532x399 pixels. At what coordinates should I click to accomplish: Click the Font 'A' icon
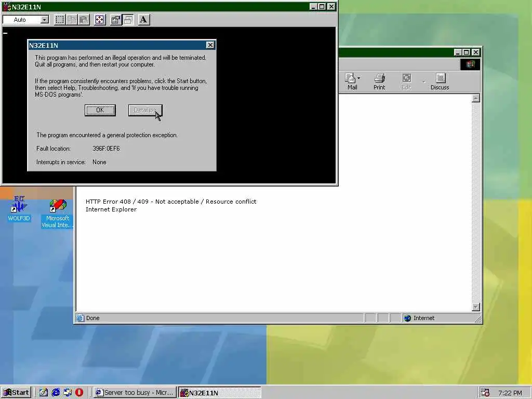click(143, 20)
